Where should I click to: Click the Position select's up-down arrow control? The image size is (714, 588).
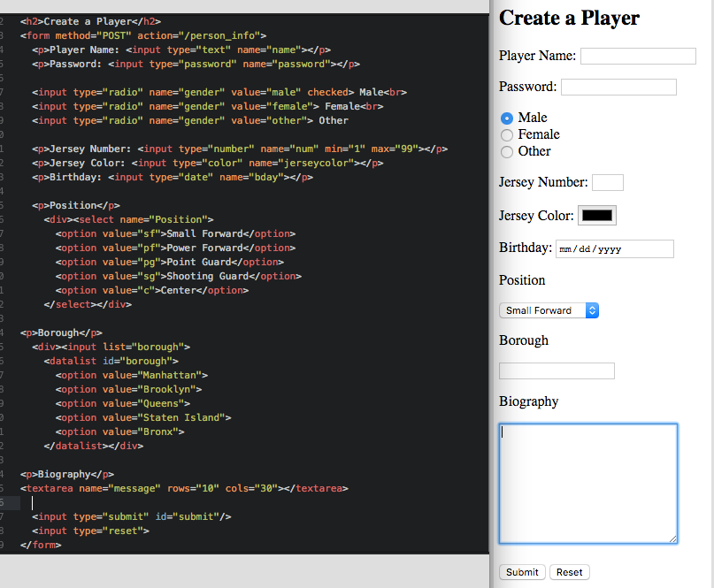(591, 310)
